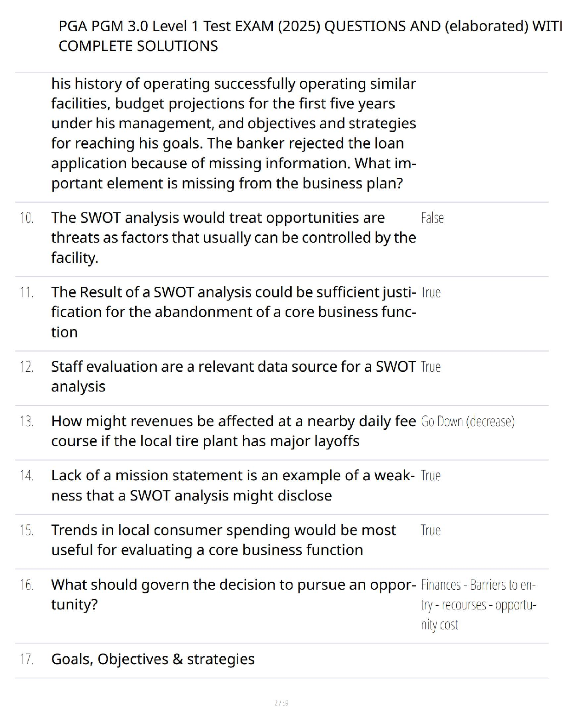Click question number 10 label
The width and height of the screenshot is (563, 728).
[x=27, y=218]
